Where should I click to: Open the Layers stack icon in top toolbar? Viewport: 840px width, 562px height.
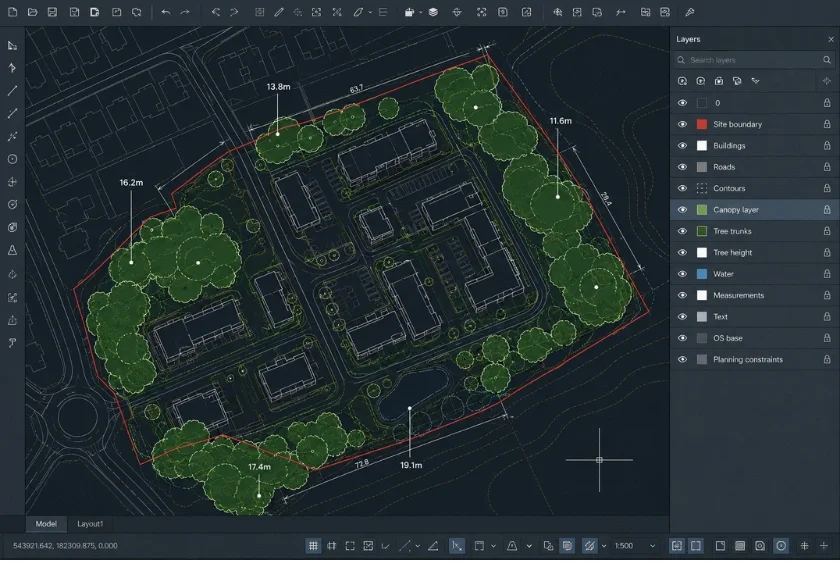[x=433, y=12]
